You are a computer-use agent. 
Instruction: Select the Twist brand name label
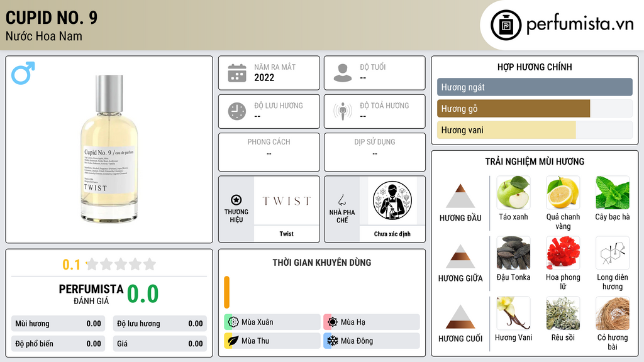pos(287,234)
